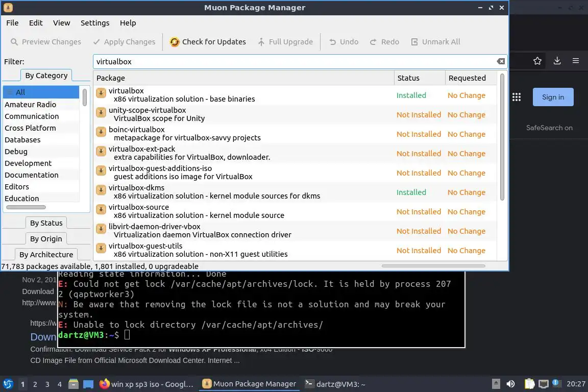Click the Redo arrow icon
This screenshot has height=392, width=588.
(x=373, y=42)
